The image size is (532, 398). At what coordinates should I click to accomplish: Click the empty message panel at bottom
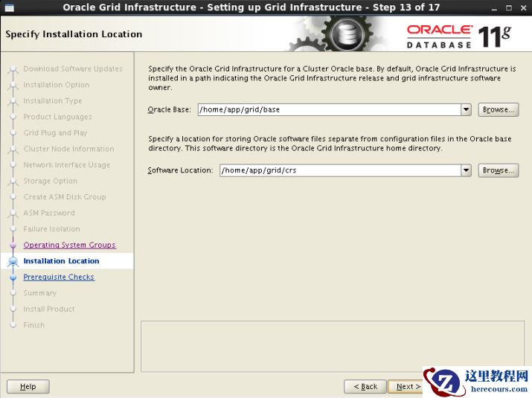point(333,346)
